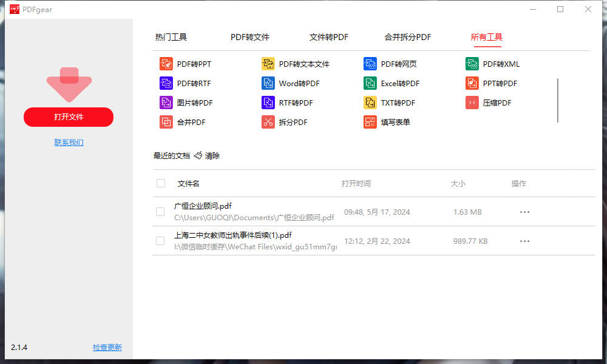Viewport: 607px width, 364px height.
Task: Click the TXT转PDF tool icon
Action: click(x=370, y=103)
